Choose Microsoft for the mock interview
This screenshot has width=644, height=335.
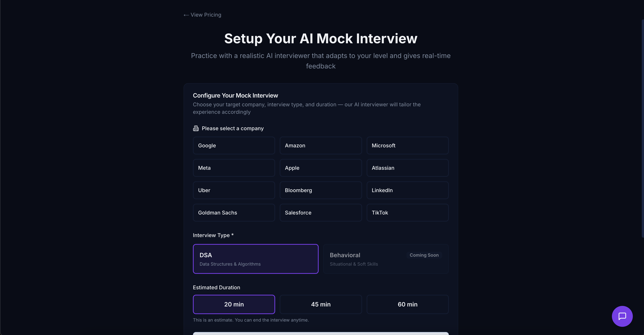pos(407,145)
